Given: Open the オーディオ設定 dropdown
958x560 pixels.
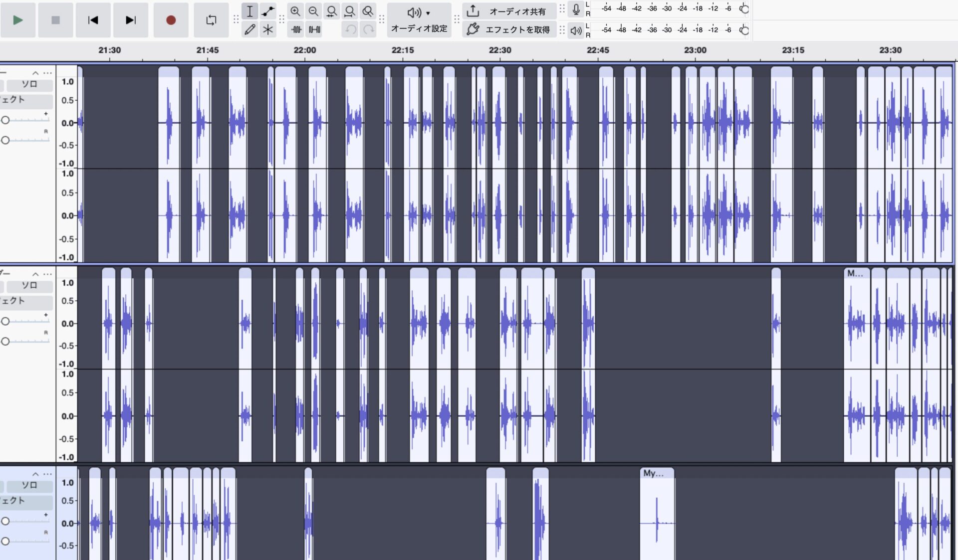Looking at the screenshot, I should click(419, 20).
